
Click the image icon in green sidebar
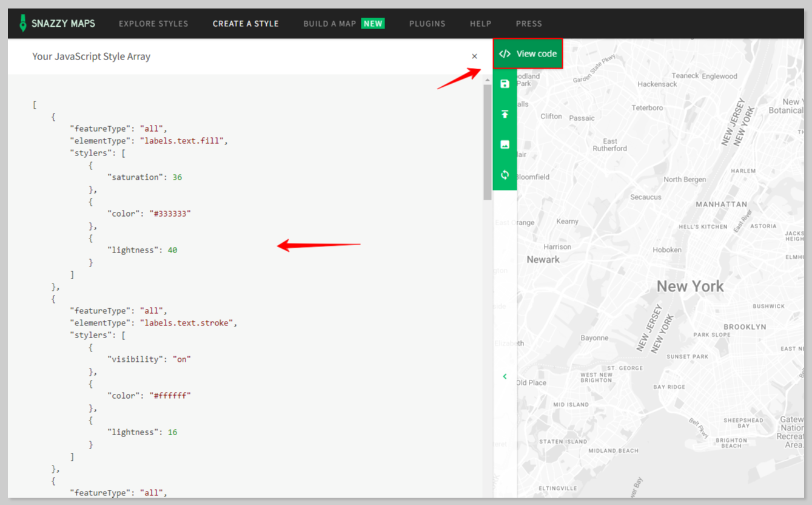pos(505,144)
